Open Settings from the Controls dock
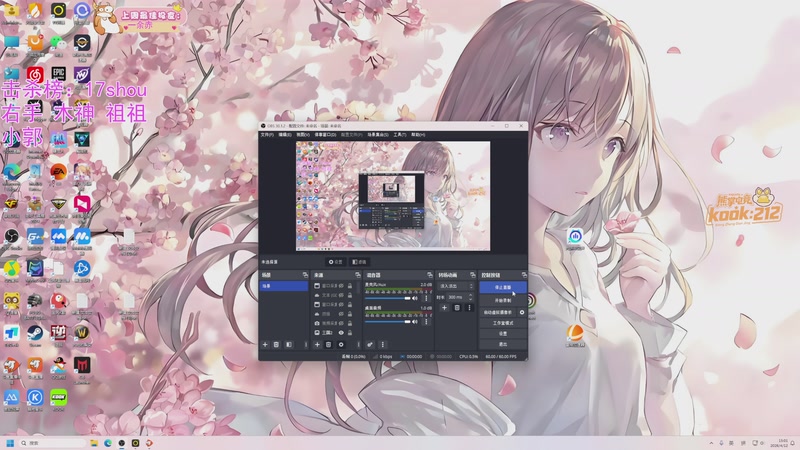The width and height of the screenshot is (800, 450). (503, 334)
